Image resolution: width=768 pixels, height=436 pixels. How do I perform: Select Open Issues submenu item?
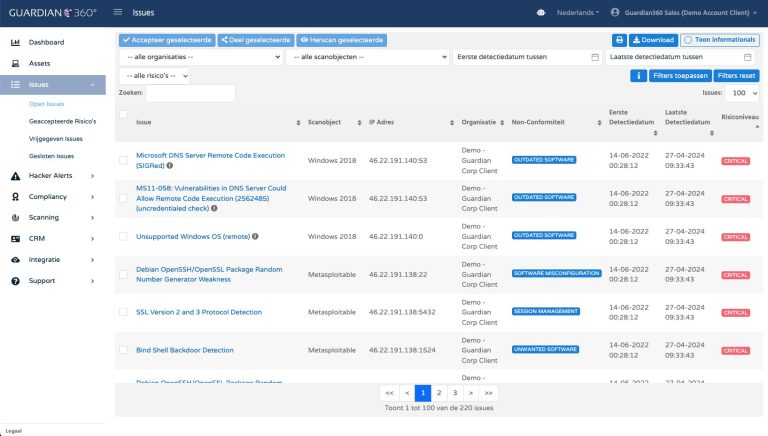(x=47, y=104)
